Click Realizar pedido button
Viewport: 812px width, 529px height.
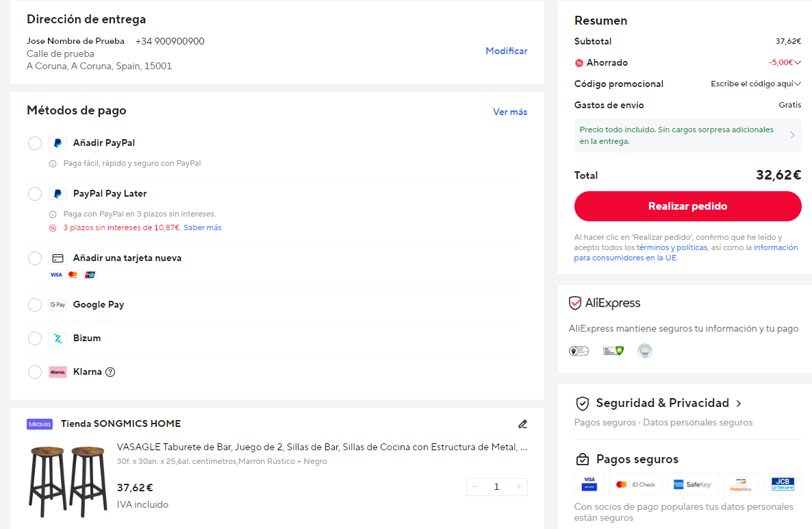pos(687,206)
